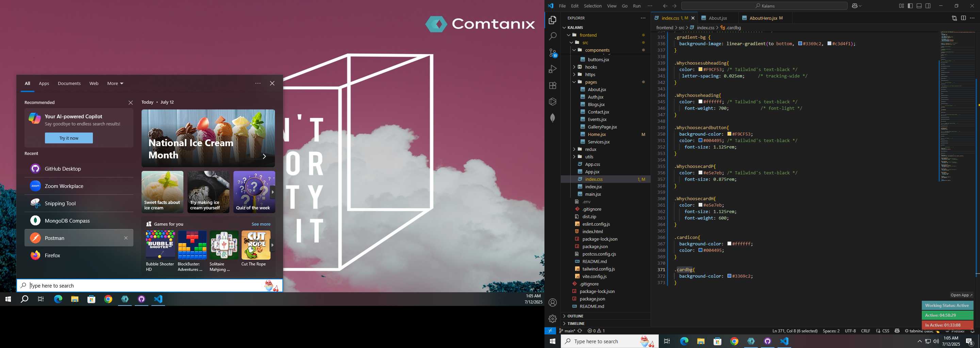Expand the OUTLINE section
This screenshot has width=980, height=348.
pyautogui.click(x=606, y=316)
